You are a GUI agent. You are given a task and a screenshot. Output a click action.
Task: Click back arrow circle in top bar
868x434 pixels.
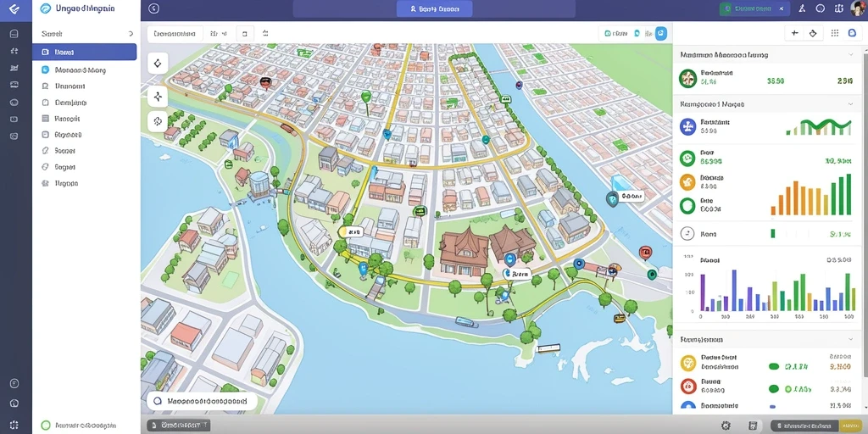154,8
